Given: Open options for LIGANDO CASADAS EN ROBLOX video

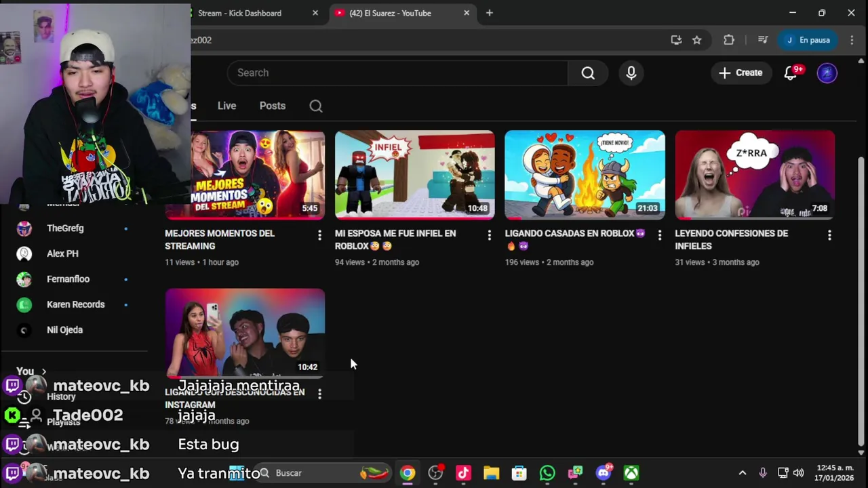Looking at the screenshot, I should pyautogui.click(x=659, y=235).
